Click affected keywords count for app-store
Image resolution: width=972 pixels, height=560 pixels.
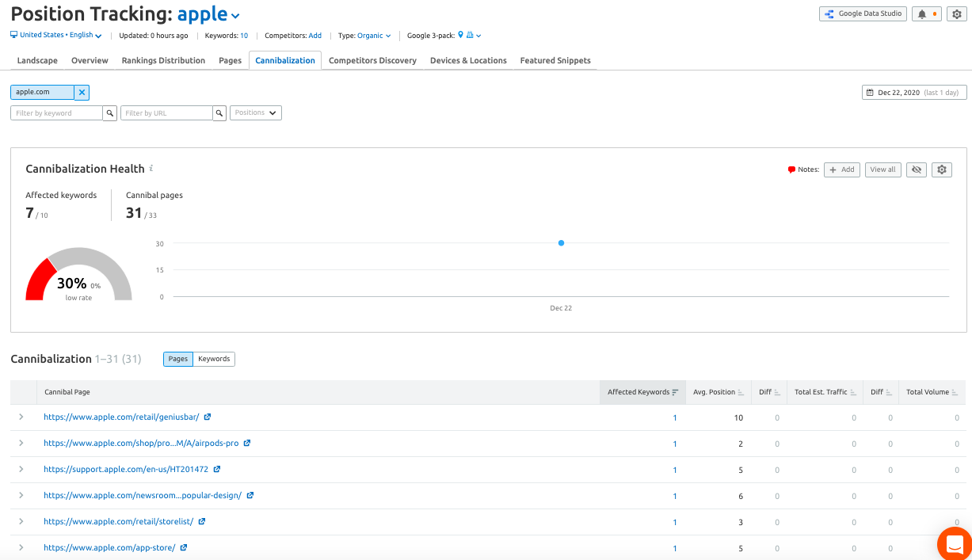[x=675, y=548]
